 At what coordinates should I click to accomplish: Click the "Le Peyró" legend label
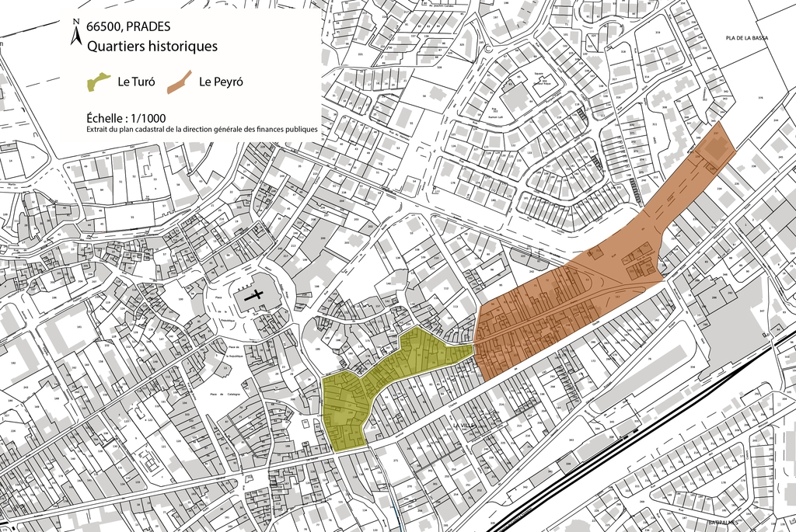[x=221, y=82]
